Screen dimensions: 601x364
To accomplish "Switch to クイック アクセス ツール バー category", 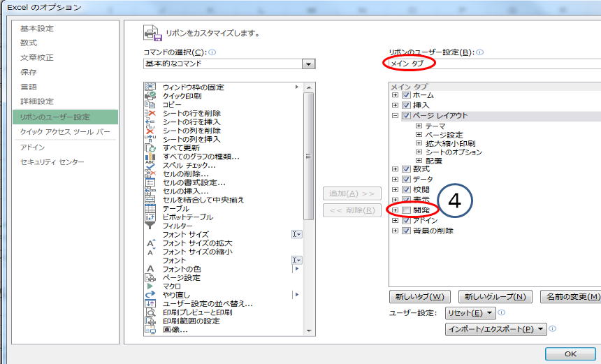I will point(65,132).
